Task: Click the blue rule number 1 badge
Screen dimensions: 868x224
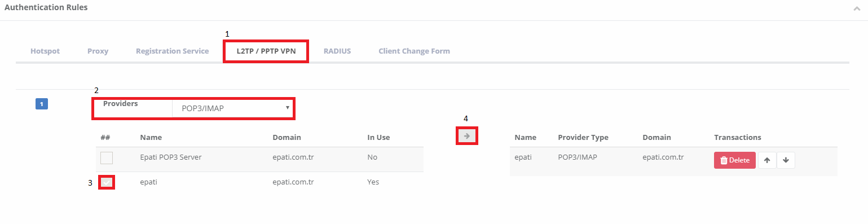Action: click(42, 104)
